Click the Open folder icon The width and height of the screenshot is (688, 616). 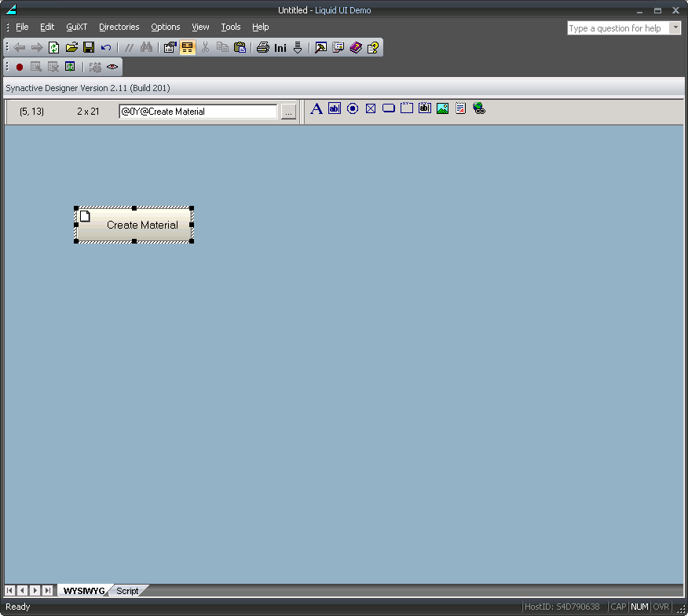71,47
